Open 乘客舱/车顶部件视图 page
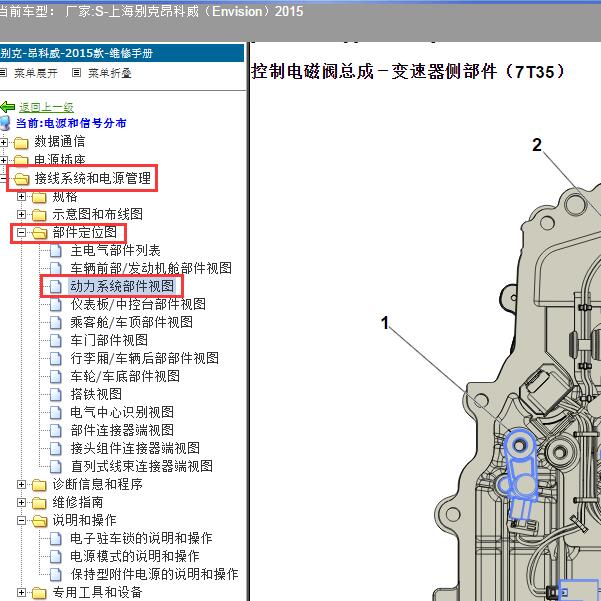 click(131, 322)
